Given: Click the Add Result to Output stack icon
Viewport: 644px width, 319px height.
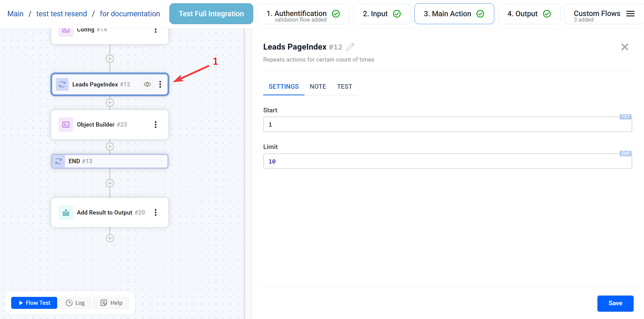Looking at the screenshot, I should pos(66,212).
